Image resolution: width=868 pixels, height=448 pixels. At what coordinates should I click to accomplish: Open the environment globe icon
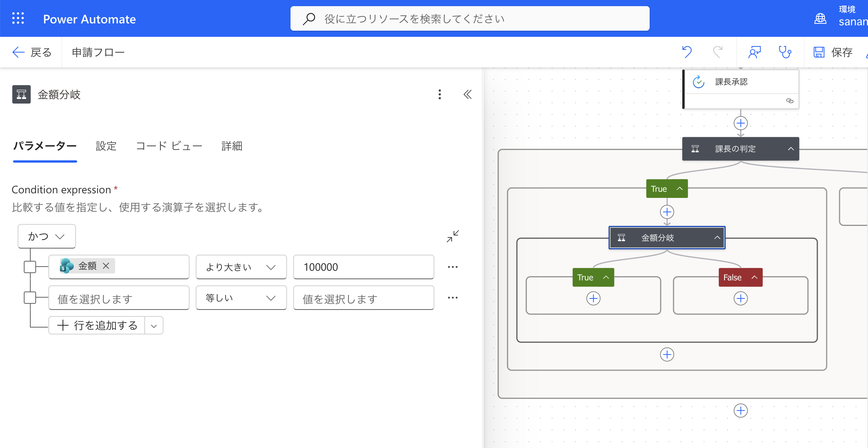pyautogui.click(x=820, y=18)
